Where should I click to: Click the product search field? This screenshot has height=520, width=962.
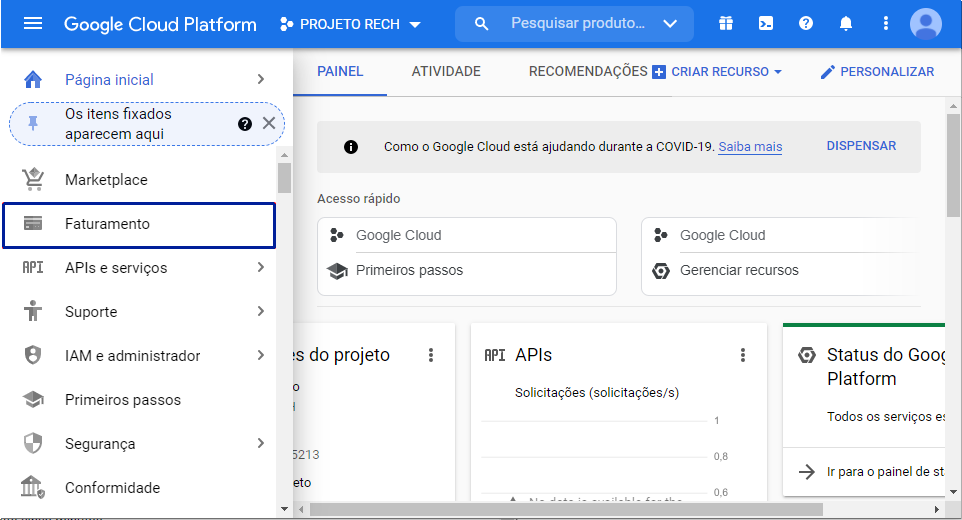[575, 24]
